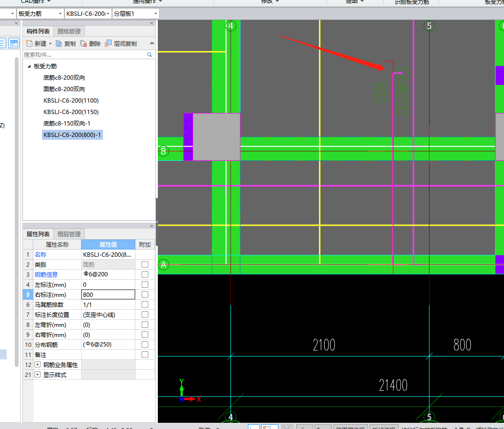Close the component list panel
Image resolution: width=504 pixels, height=429 pixels.
point(152,23)
